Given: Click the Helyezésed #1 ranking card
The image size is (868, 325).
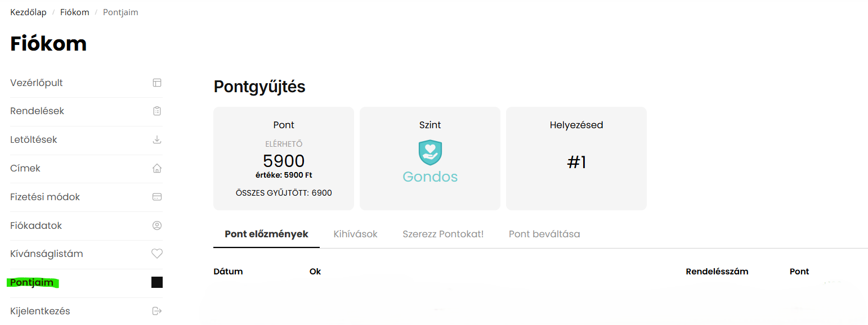Looking at the screenshot, I should (x=576, y=159).
